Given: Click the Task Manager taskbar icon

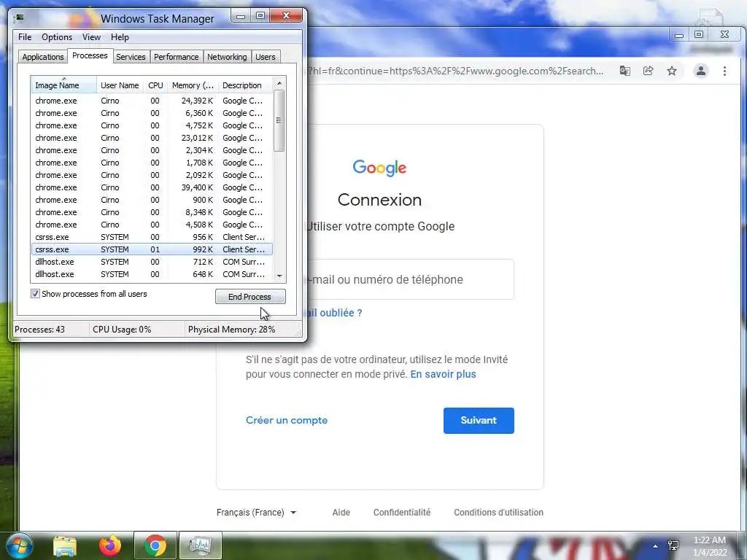Looking at the screenshot, I should pyautogui.click(x=201, y=545).
